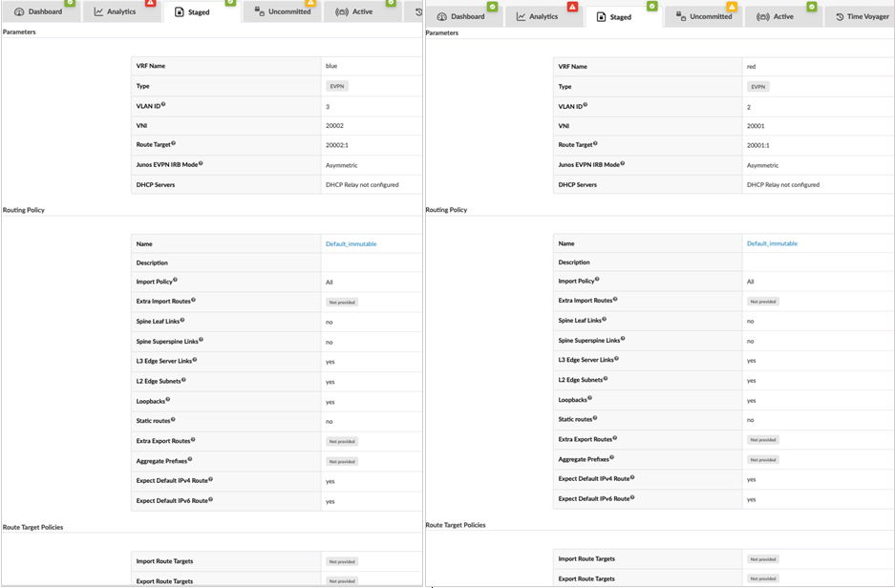895x588 pixels.
Task: Click Extra Export Routes help icon in the blue VRF panel
Action: tap(193, 439)
